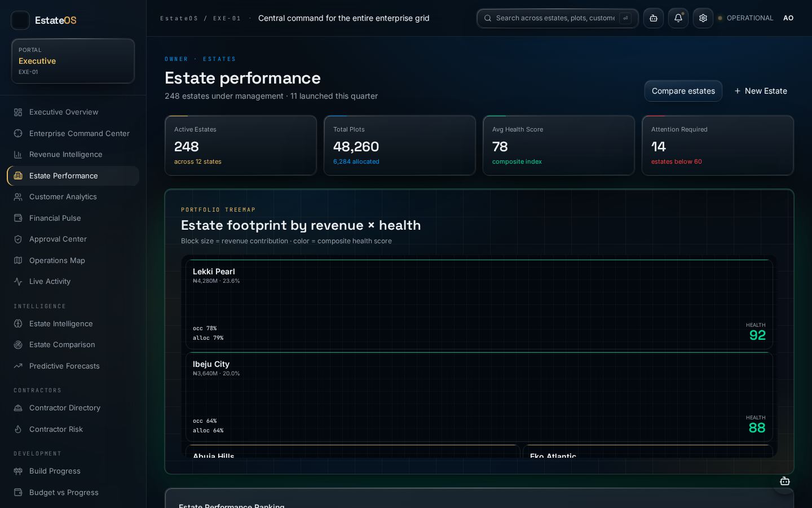Viewport: 812px width, 508px height.
Task: Click the floating assistant bot button
Action: pyautogui.click(x=784, y=481)
